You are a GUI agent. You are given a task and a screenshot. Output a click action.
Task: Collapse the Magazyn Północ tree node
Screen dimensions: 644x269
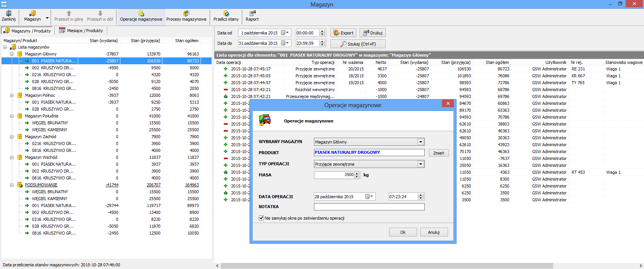(12, 95)
